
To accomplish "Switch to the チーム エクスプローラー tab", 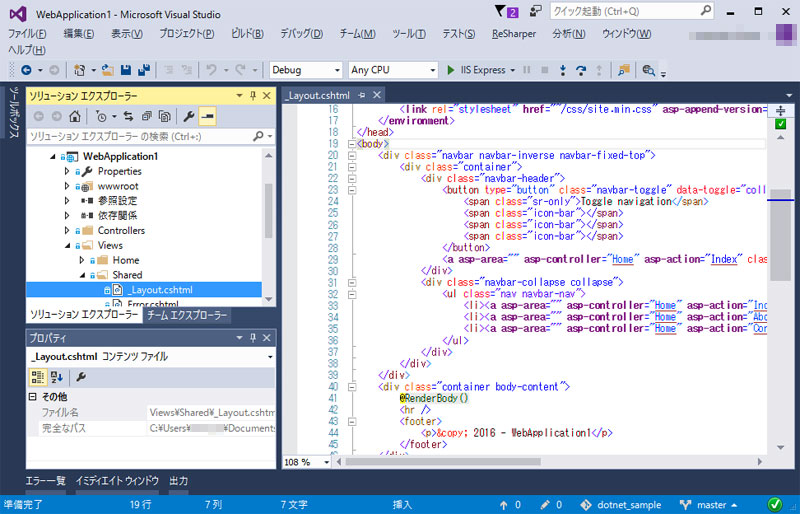I will (187, 315).
